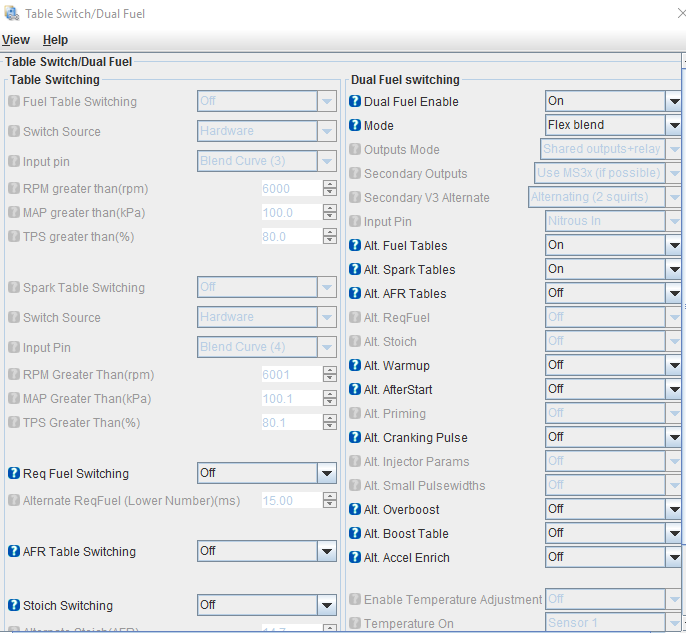Image resolution: width=686 pixels, height=633 pixels.
Task: Click grayed help icon for Spark Table Switching
Action: [14, 287]
